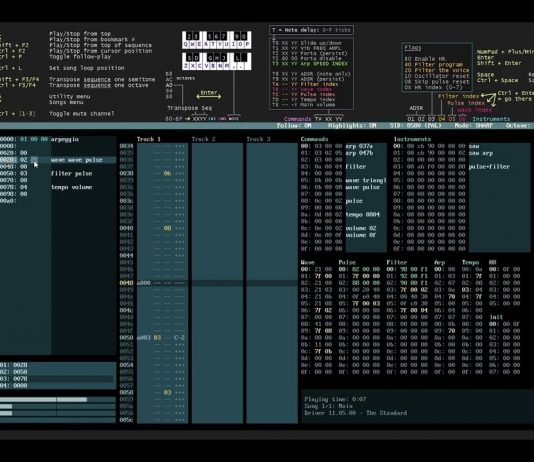Select bookmark entry '02: 0050'

pyautogui.click(x=58, y=372)
